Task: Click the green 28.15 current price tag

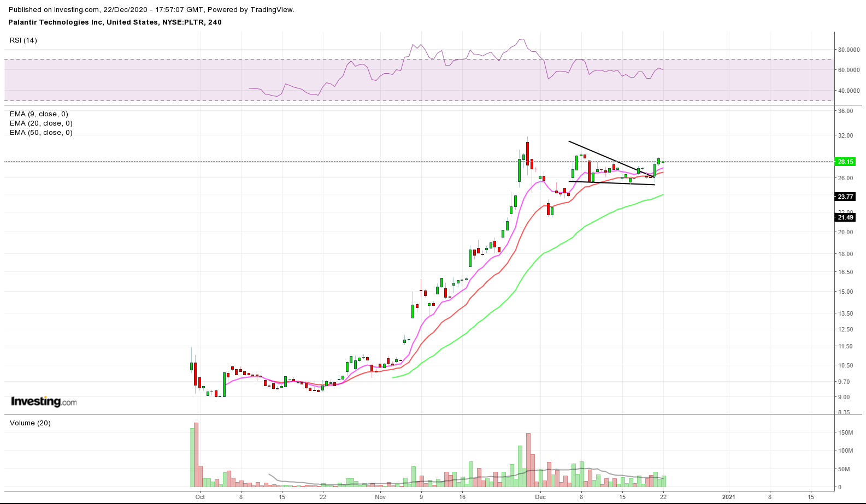Action: (845, 162)
